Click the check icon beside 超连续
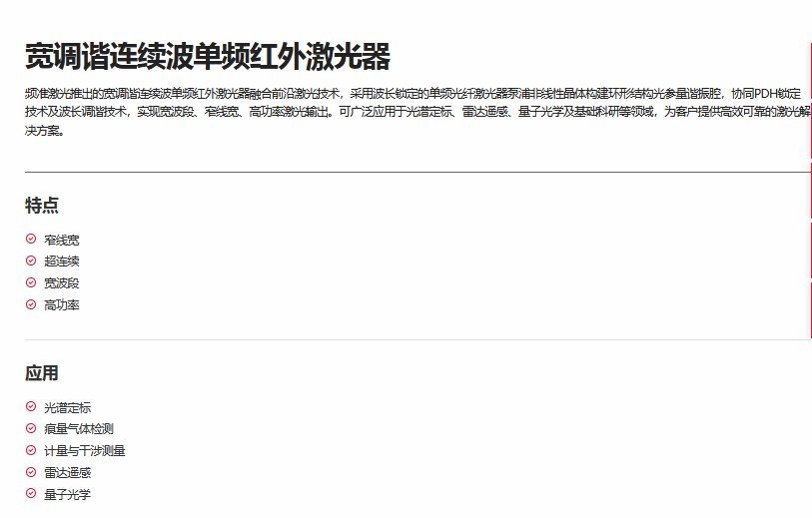Screen dimensions: 812x518 [x=31, y=260]
